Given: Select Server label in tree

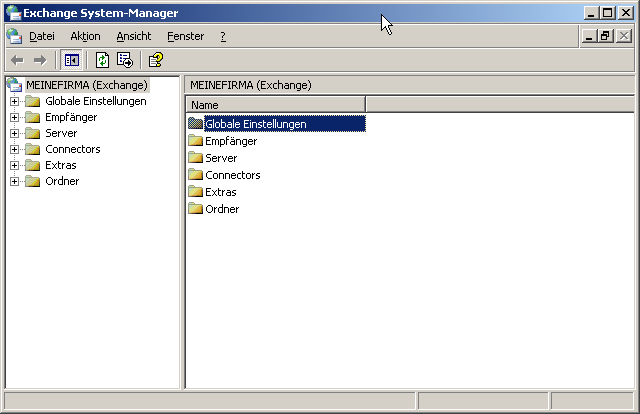Looking at the screenshot, I should (x=61, y=133).
